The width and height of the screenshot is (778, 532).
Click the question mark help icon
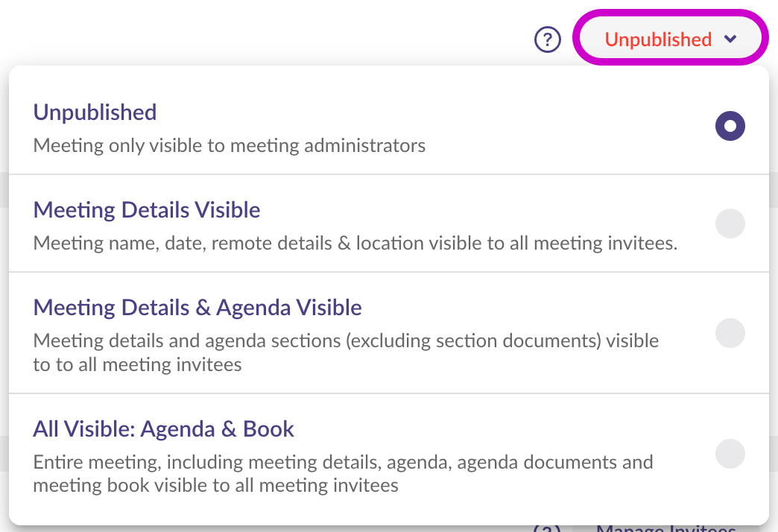tap(548, 39)
